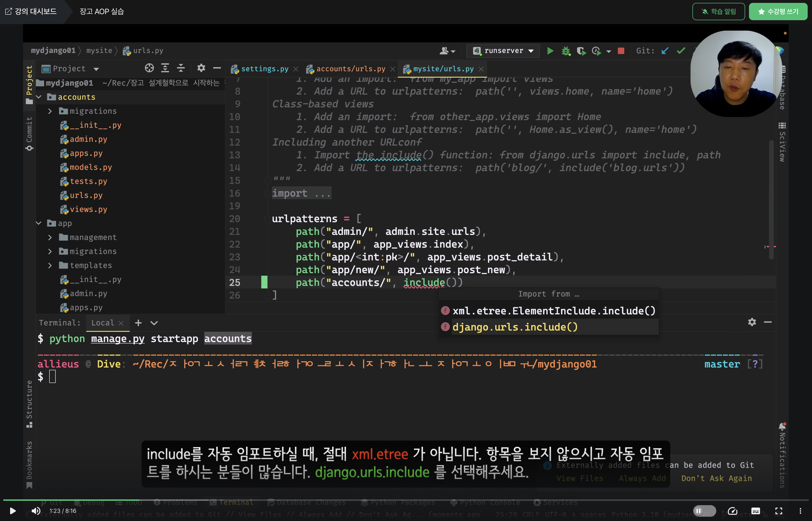Screen dimensions: 812x521
Task: Expand the management folder
Action: click(50, 237)
